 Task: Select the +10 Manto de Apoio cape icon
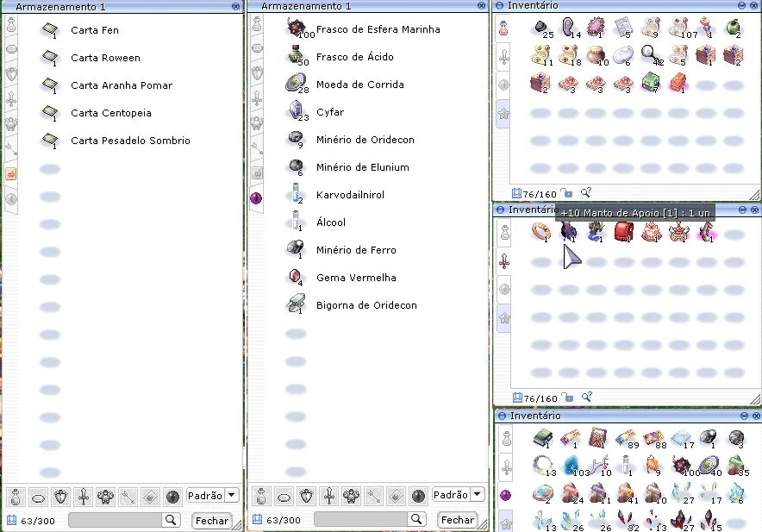click(569, 231)
